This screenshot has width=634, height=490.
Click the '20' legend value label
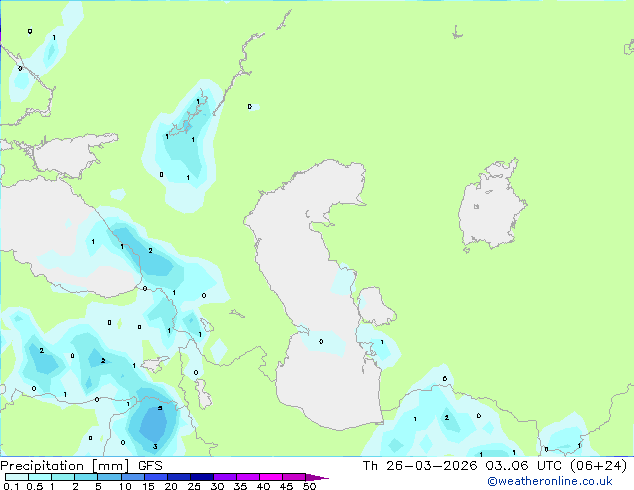click(171, 486)
